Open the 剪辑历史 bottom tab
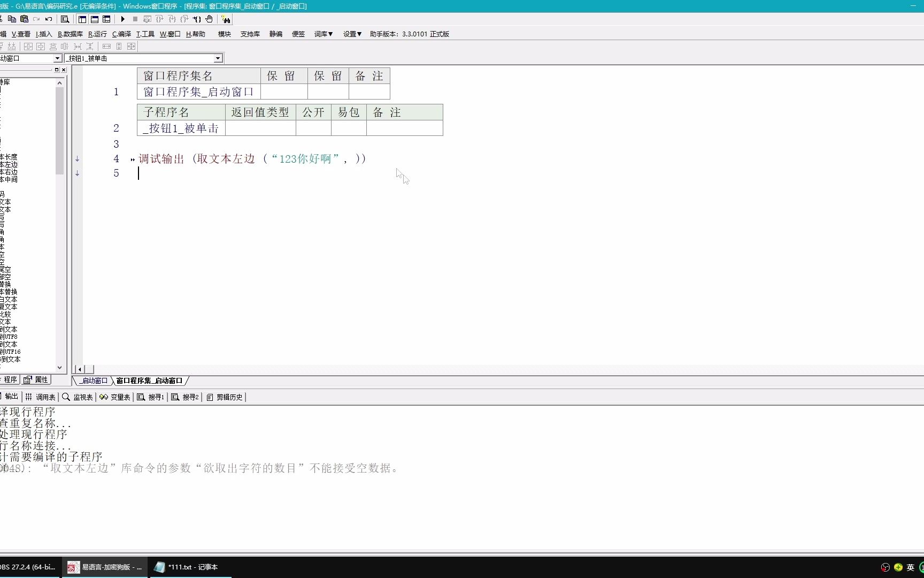 [225, 397]
